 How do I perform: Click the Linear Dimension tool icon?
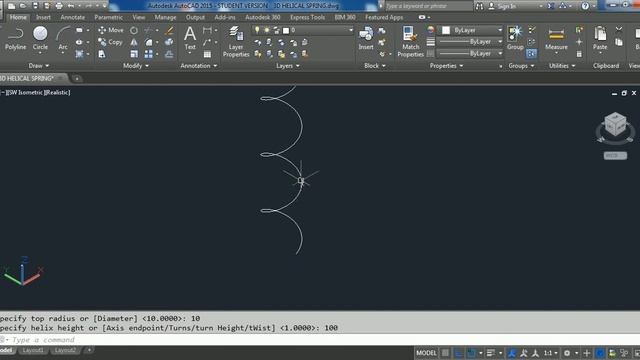pos(207,30)
